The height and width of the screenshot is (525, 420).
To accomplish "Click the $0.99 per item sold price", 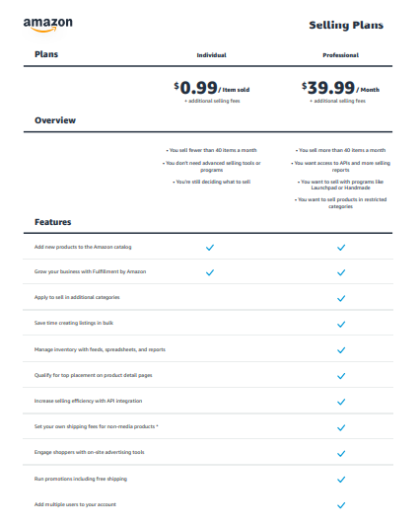I will pyautogui.click(x=212, y=88).
